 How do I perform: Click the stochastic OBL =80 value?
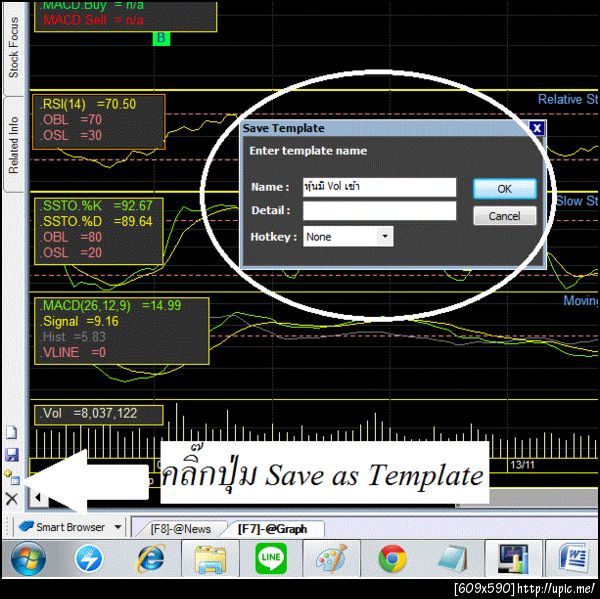72,237
